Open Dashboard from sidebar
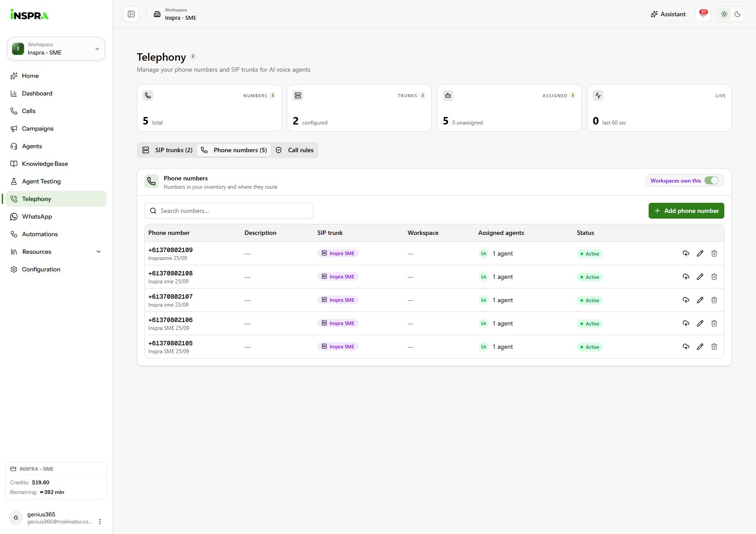This screenshot has width=756, height=534. [56, 93]
